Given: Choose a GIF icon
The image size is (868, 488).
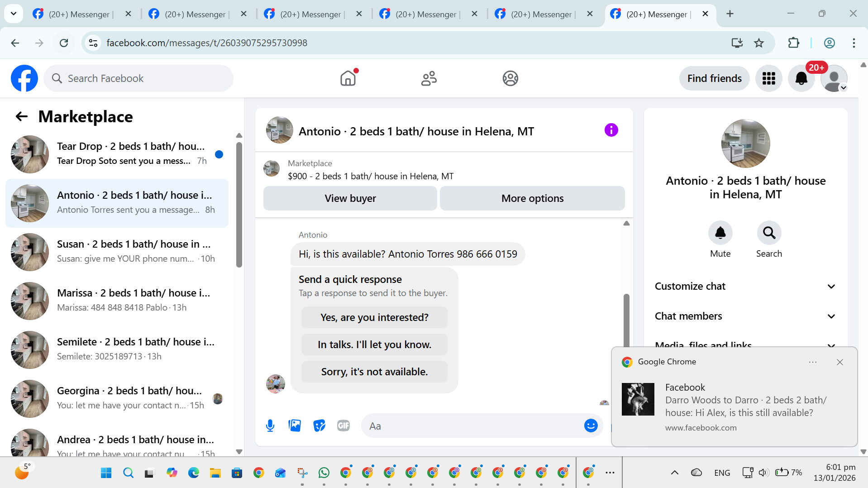Looking at the screenshot, I should 343,426.
